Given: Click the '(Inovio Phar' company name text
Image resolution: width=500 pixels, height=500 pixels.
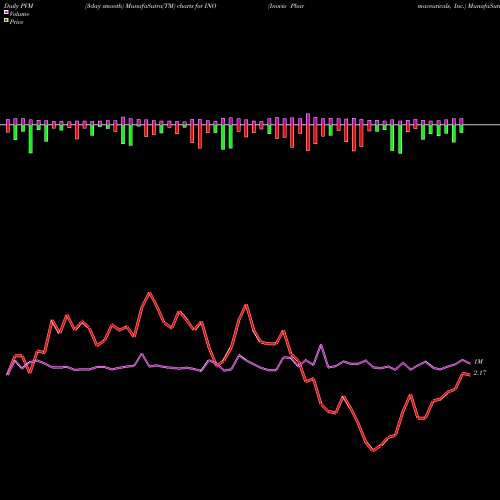Looking at the screenshot, I should point(286,6).
